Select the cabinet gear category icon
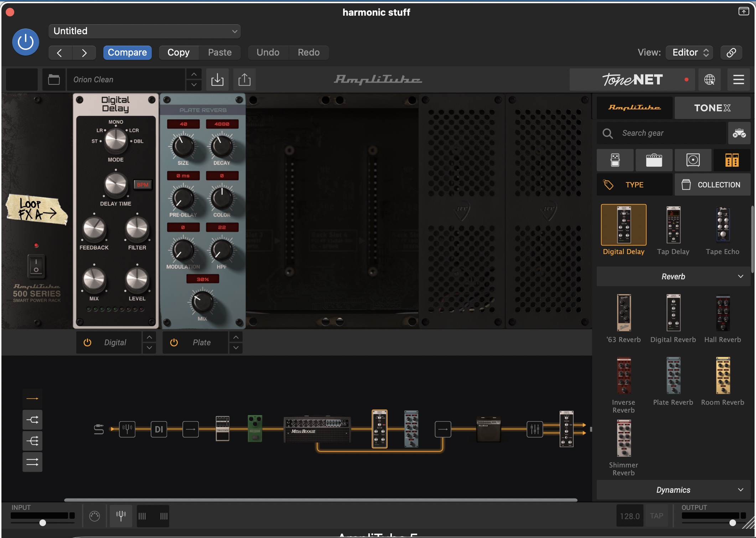Screen dimensions: 756x538 click(693, 160)
